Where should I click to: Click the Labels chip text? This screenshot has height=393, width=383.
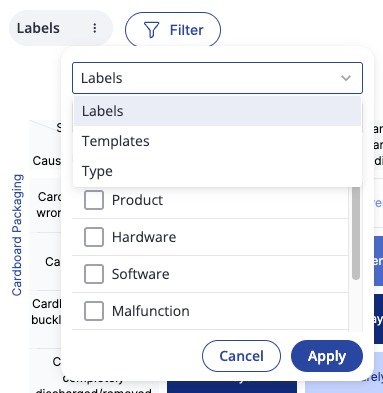point(38,28)
